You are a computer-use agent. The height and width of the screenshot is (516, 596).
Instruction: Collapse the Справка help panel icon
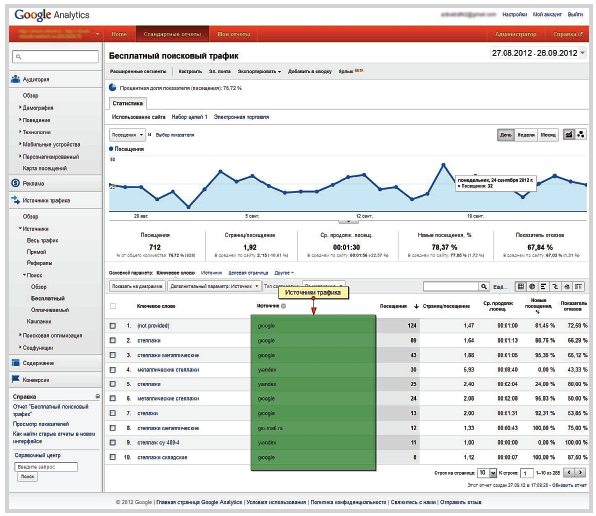click(x=98, y=396)
